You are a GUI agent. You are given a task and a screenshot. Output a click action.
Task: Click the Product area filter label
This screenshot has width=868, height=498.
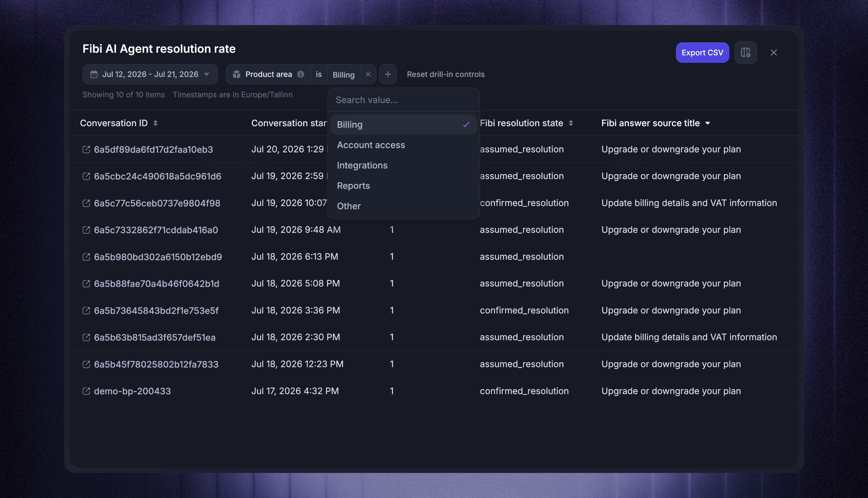click(268, 74)
